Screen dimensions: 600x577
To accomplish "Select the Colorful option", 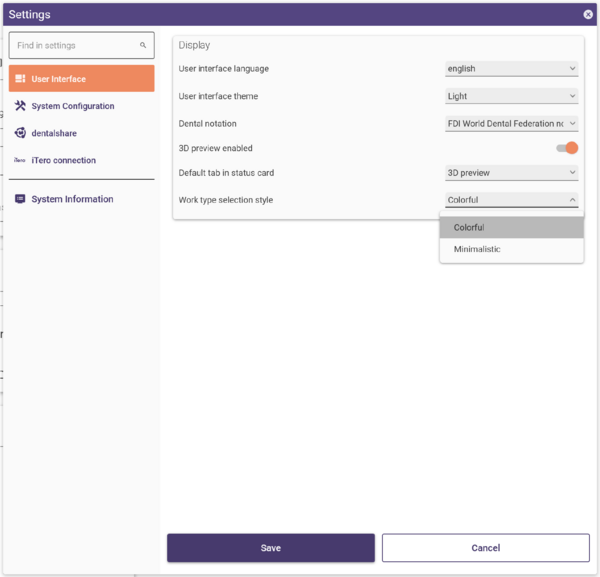I will pyautogui.click(x=511, y=227).
